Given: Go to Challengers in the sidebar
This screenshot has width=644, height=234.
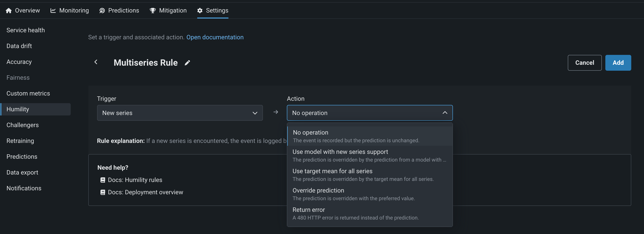Looking at the screenshot, I should point(22,125).
